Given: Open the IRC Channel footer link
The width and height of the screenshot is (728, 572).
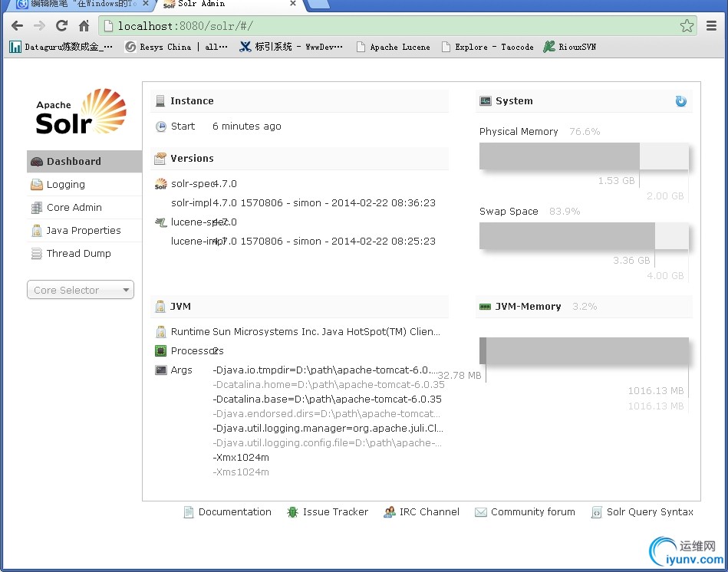Looking at the screenshot, I should [x=422, y=511].
